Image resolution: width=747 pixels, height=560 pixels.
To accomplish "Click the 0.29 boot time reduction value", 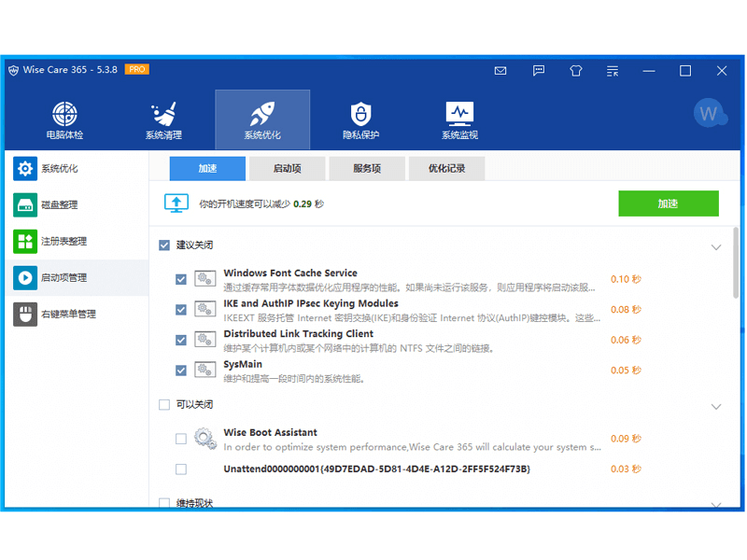I will pyautogui.click(x=303, y=203).
